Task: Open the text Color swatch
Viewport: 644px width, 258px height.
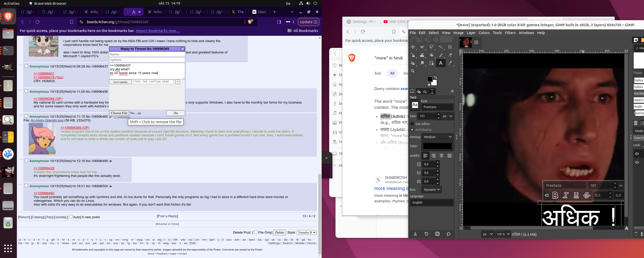Action: tap(437, 146)
